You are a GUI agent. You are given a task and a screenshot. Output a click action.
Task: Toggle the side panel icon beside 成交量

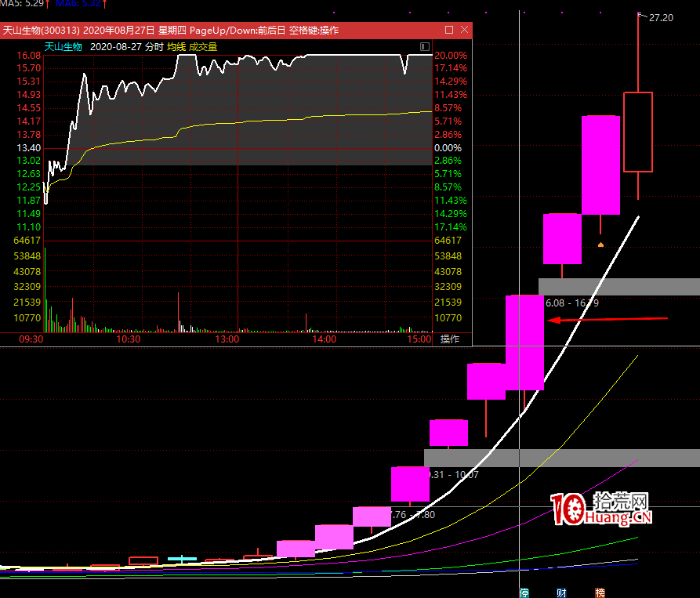click(x=425, y=46)
